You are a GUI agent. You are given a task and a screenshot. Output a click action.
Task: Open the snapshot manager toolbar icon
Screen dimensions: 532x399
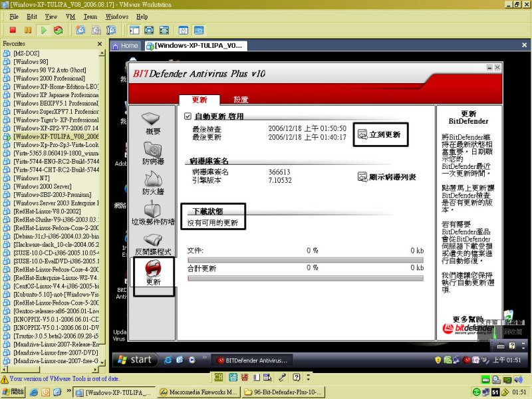111,30
